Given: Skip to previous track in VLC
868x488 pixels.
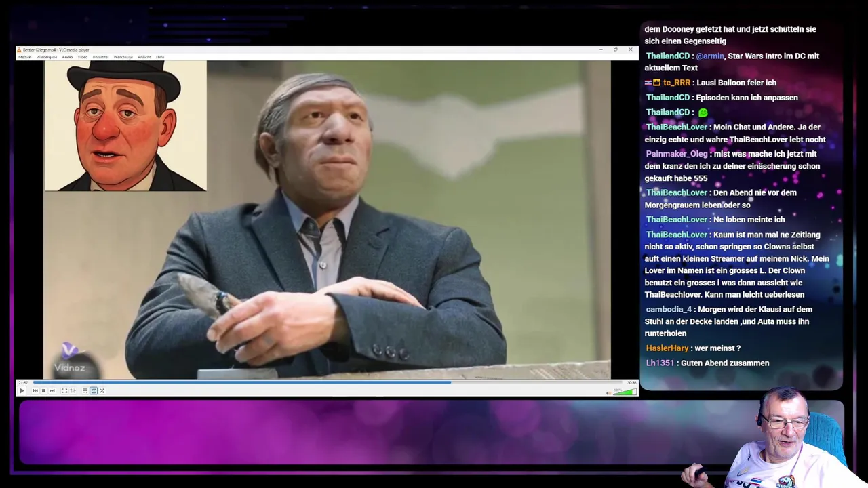Looking at the screenshot, I should point(35,390).
